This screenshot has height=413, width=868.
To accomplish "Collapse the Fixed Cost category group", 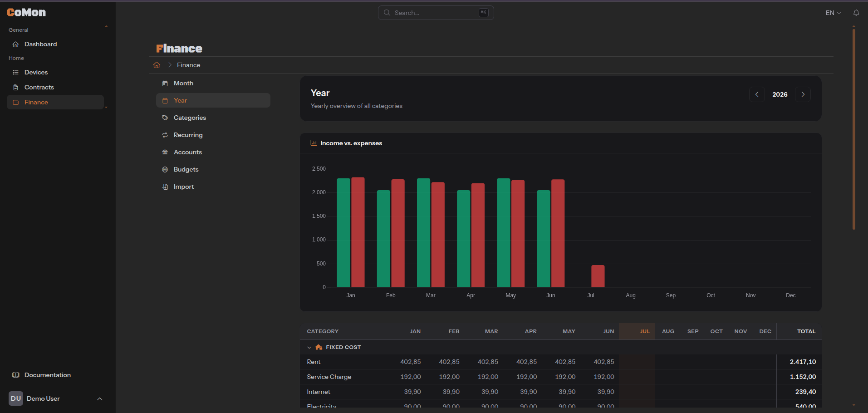I will pos(309,348).
